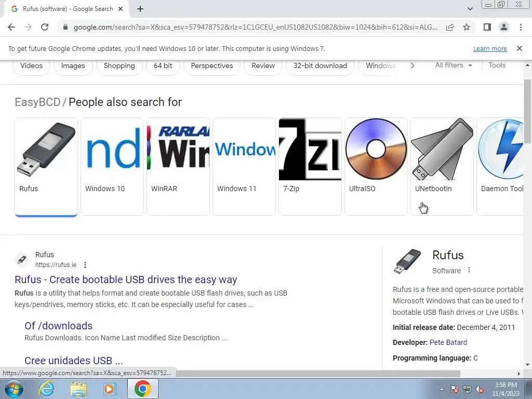532x399 pixels.
Task: Open the taskbar clock showing 3:58 PM
Action: tap(506, 389)
